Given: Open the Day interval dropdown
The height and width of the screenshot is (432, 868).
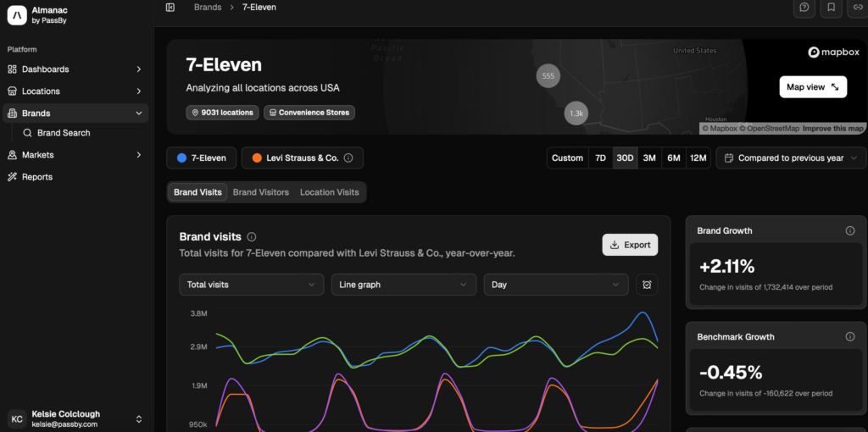Looking at the screenshot, I should pyautogui.click(x=556, y=285).
